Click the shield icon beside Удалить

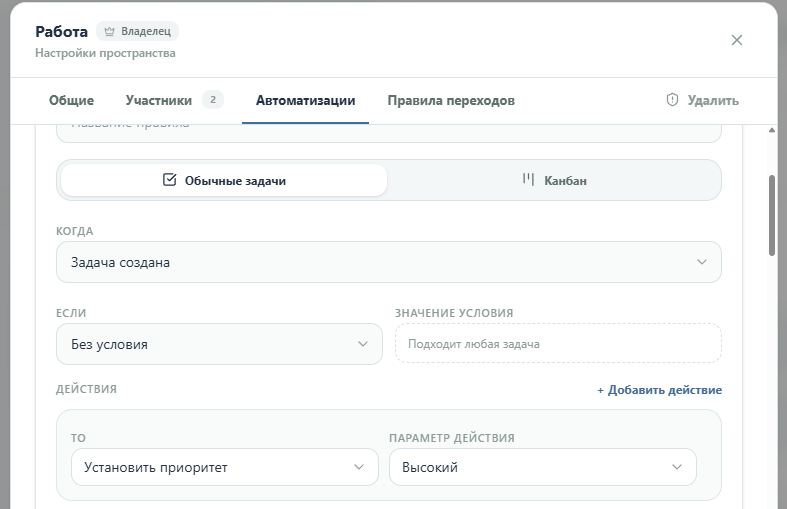(x=672, y=100)
